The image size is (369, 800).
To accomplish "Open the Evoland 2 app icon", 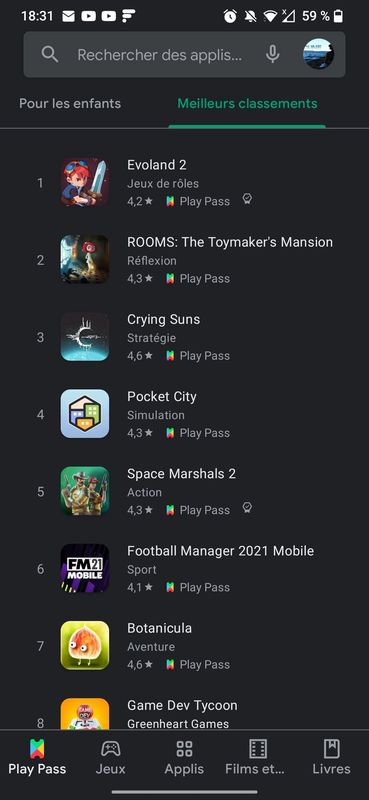I will pos(85,182).
